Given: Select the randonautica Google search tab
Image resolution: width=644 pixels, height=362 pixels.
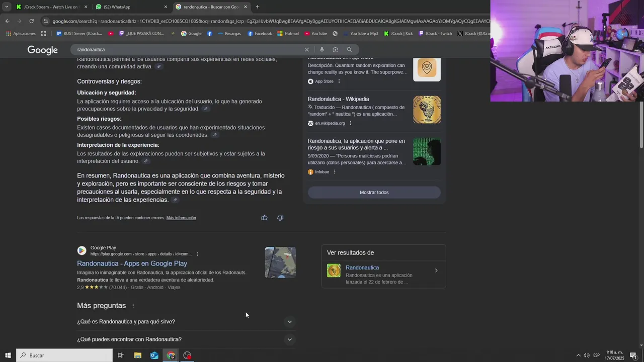Looking at the screenshot, I should click(x=211, y=7).
